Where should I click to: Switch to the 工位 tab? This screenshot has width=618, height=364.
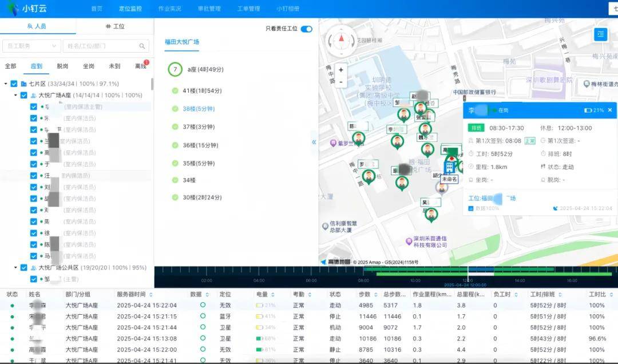pyautogui.click(x=114, y=26)
